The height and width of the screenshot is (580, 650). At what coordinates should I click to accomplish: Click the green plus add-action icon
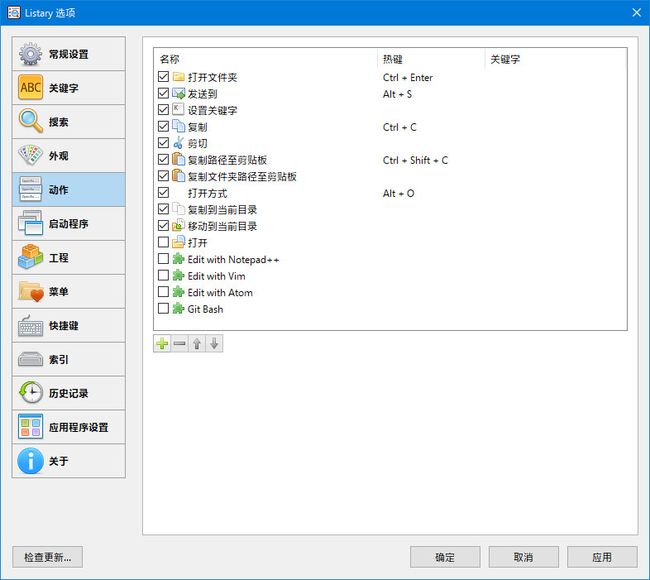[162, 344]
